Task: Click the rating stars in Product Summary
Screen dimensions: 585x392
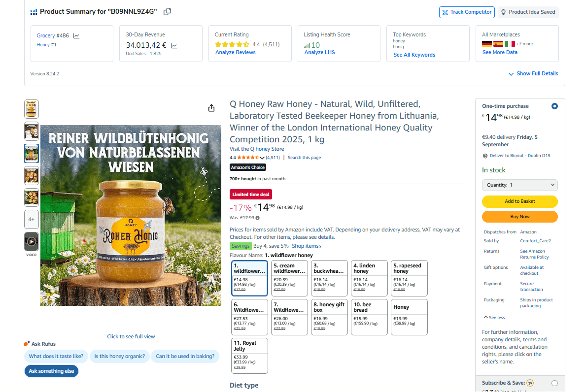Action: (232, 44)
